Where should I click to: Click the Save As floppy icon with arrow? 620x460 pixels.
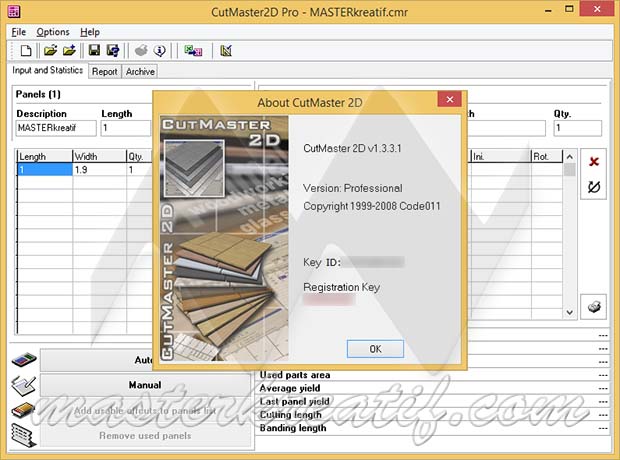point(113,51)
